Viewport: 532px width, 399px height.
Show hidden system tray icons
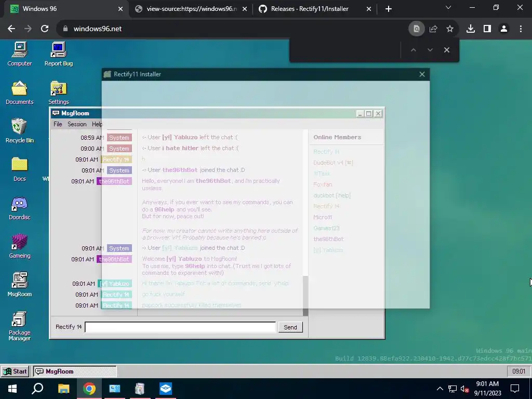440,389
